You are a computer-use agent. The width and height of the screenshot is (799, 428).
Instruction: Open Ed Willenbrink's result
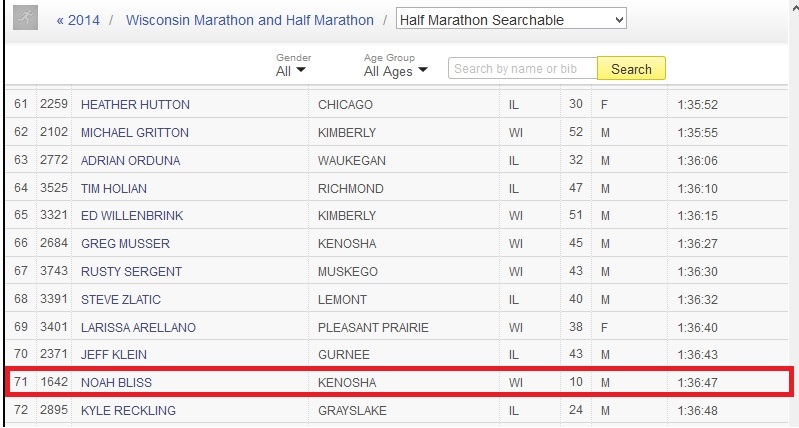pos(131,216)
